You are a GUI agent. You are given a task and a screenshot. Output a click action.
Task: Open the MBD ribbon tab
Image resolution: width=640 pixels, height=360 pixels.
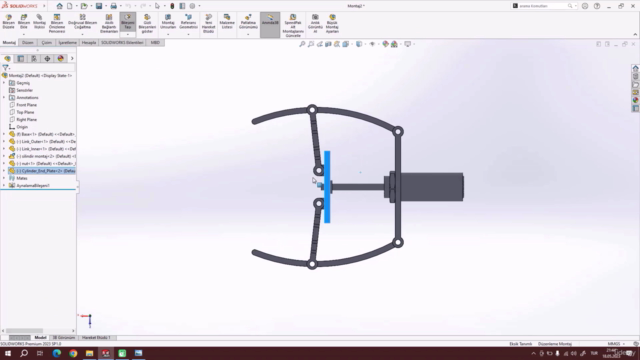[155, 42]
